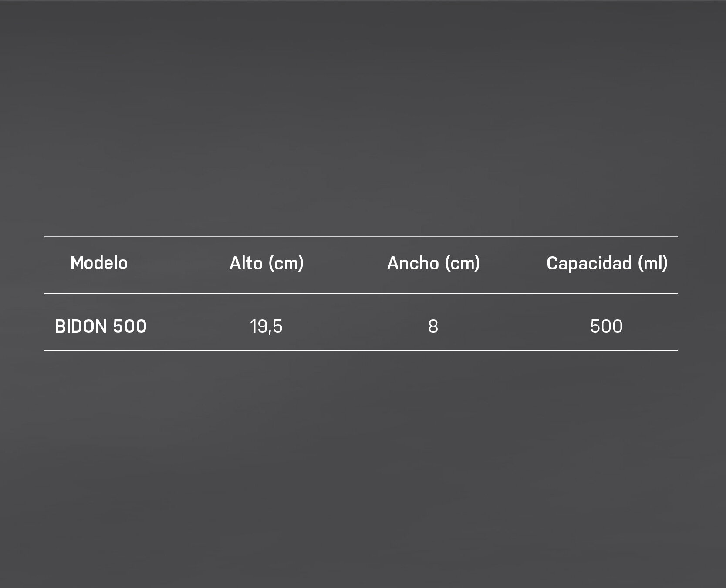Select the Capacidad (ml) column header

pyautogui.click(x=607, y=263)
